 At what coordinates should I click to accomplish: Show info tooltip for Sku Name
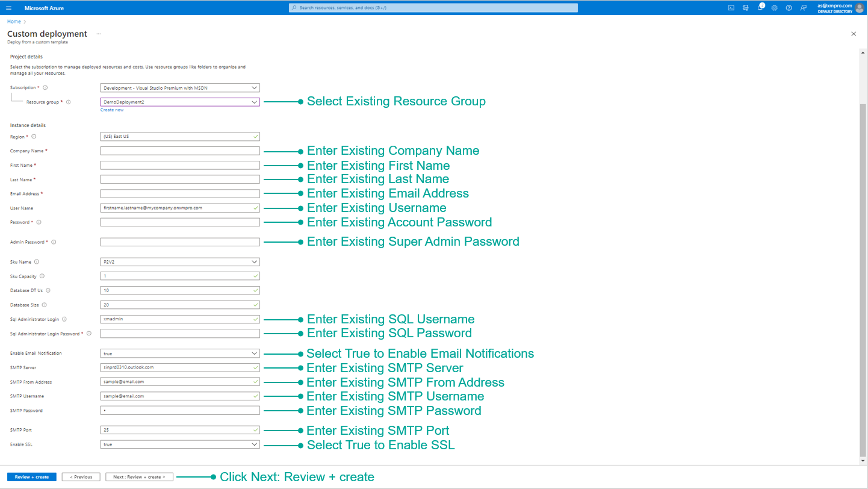[37, 262]
